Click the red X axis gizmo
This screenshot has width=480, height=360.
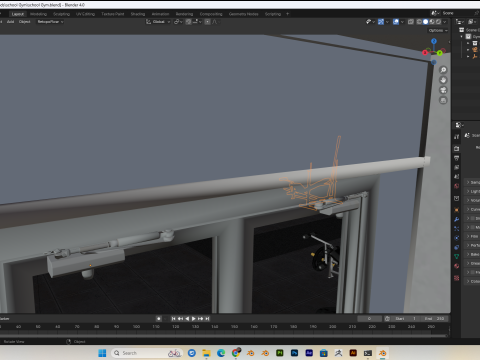(425, 52)
